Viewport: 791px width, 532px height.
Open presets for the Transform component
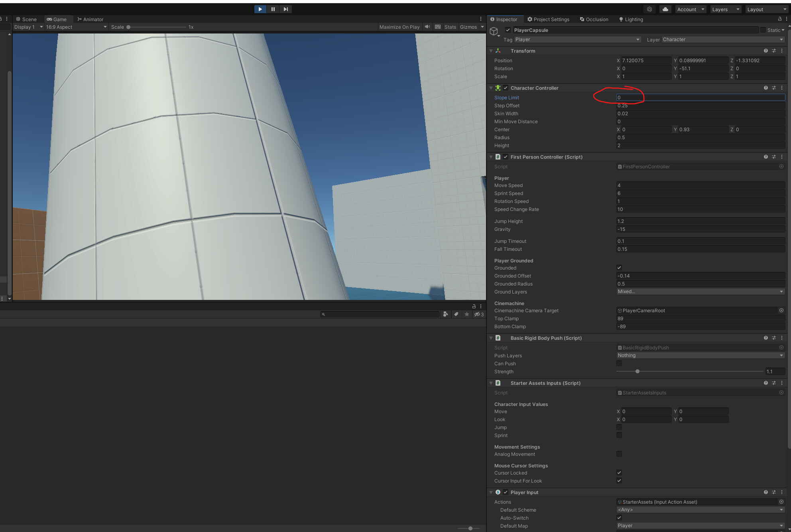pos(774,51)
